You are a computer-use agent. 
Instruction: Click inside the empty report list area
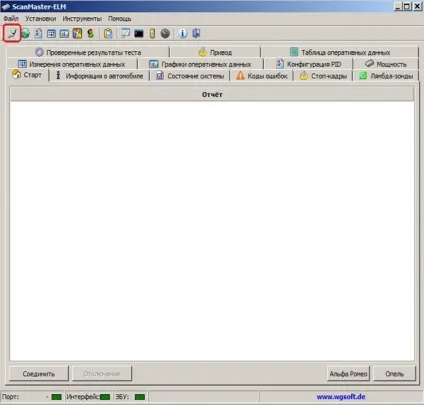point(212,231)
